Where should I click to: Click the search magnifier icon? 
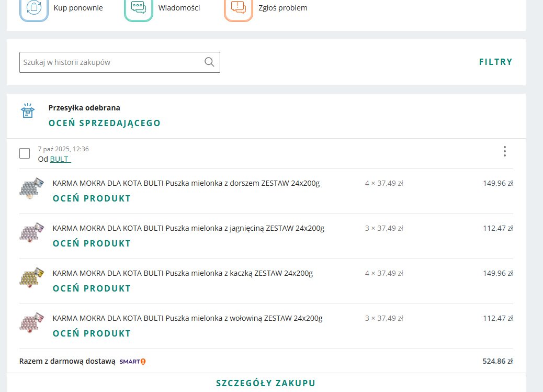[209, 62]
